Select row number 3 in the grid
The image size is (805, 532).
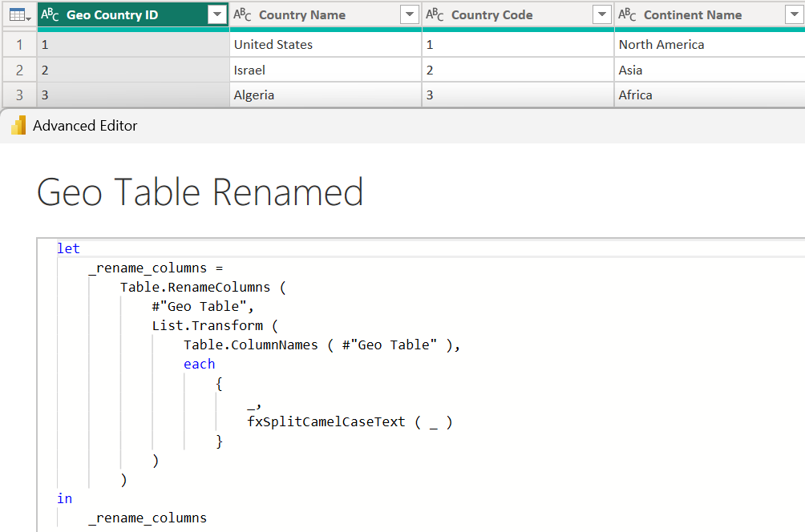18,95
